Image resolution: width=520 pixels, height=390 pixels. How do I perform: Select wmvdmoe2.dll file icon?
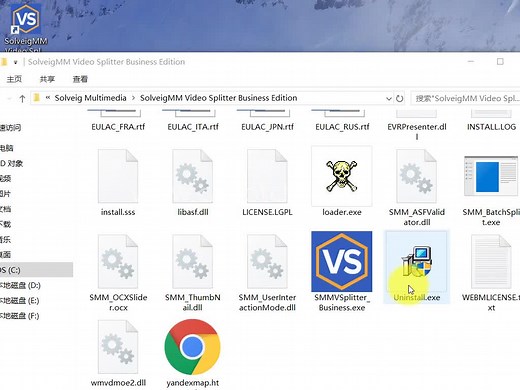(x=118, y=347)
